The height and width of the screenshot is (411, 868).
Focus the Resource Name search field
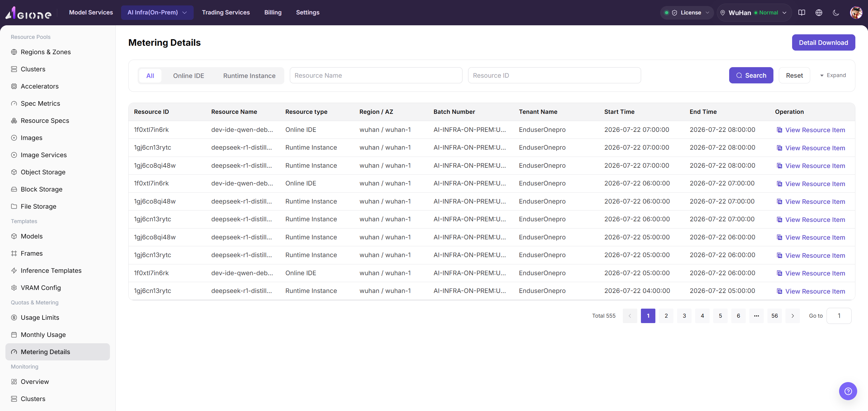tap(376, 76)
